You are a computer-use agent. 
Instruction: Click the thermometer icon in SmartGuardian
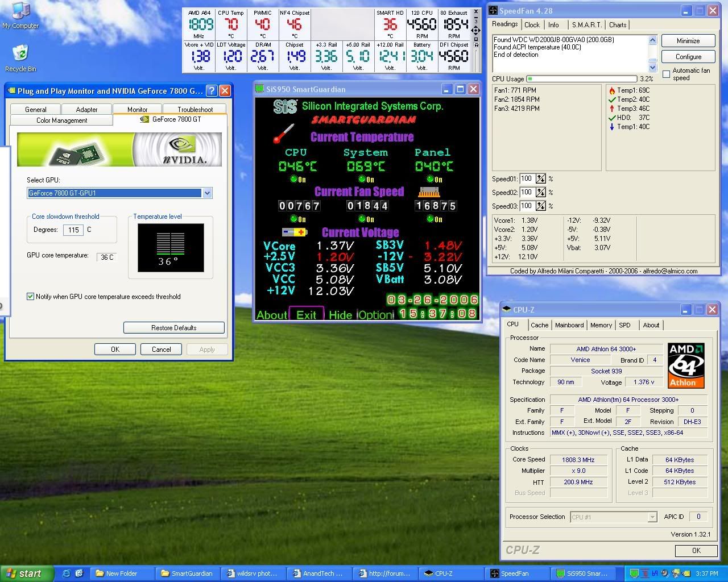coord(283,134)
